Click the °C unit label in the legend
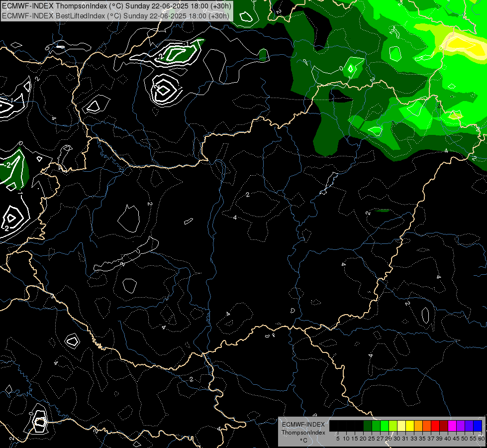Screen dimensions: 487x448 click(304, 441)
